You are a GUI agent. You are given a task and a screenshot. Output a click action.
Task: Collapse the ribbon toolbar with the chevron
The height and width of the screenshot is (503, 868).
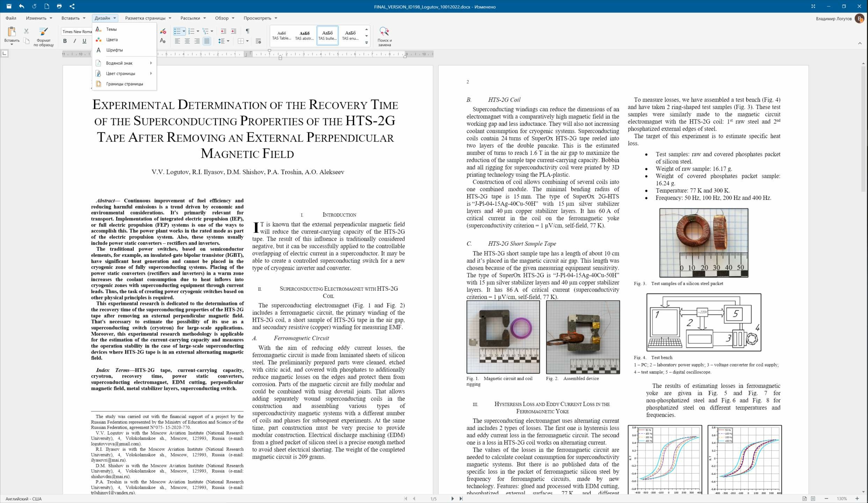pos(860,43)
